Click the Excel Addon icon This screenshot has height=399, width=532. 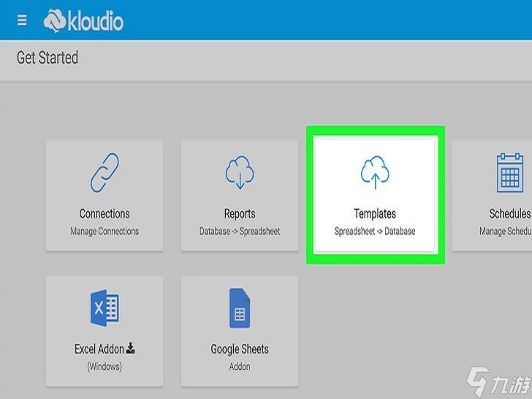(104, 308)
